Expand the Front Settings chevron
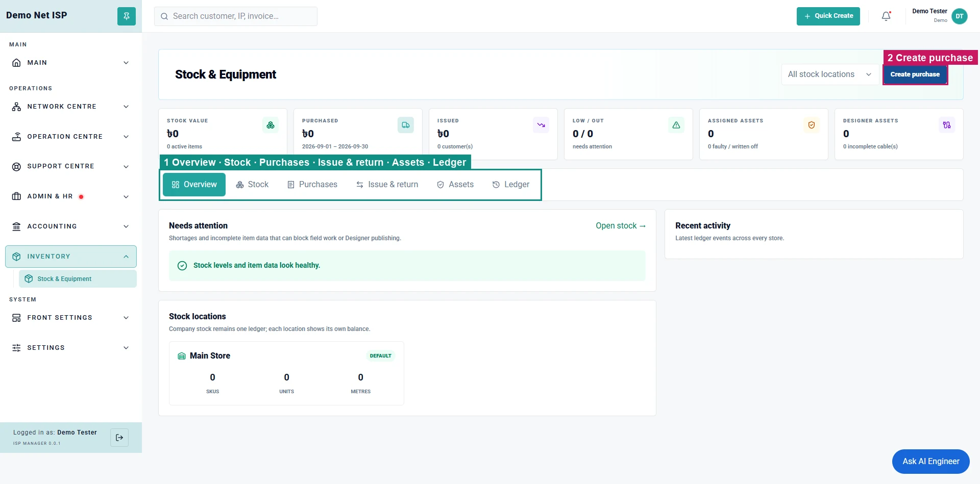This screenshot has height=484, width=980. [126, 318]
